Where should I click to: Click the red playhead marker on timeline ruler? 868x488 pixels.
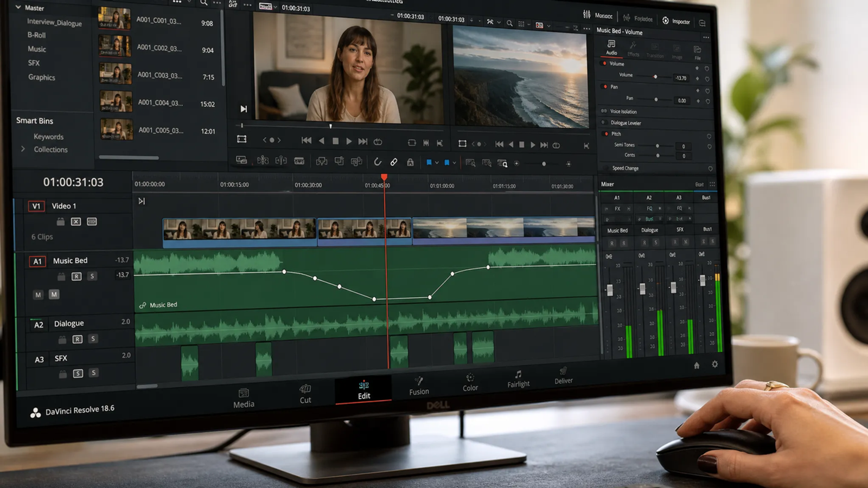point(384,177)
